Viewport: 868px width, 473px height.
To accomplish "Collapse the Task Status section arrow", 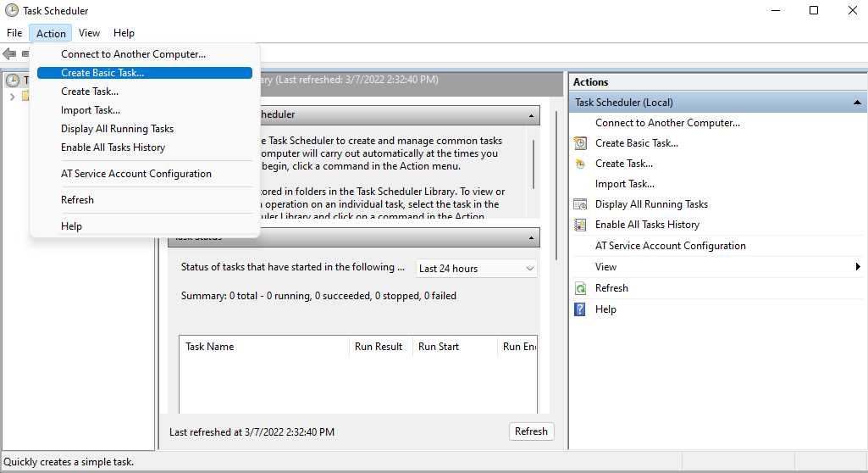I will 532,238.
